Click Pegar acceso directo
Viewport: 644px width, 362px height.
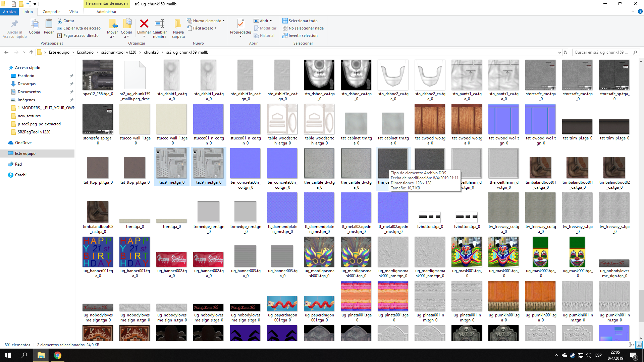[78, 36]
